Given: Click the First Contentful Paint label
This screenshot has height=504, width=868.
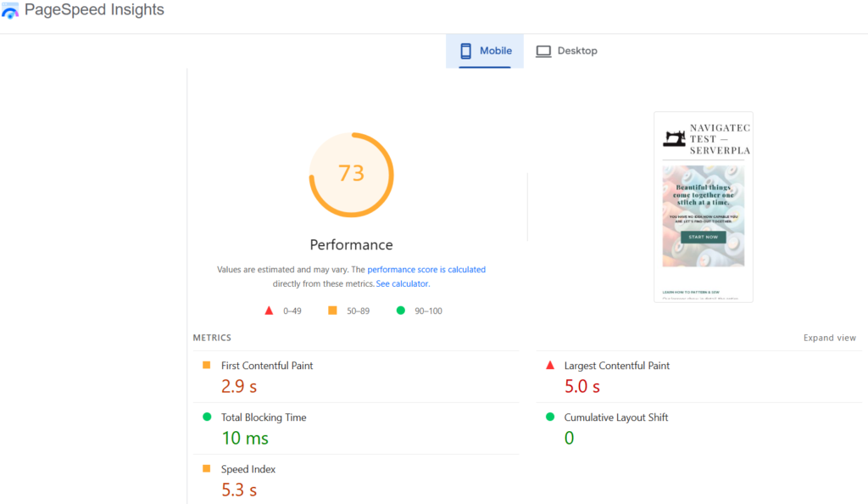Looking at the screenshot, I should click(x=267, y=366).
